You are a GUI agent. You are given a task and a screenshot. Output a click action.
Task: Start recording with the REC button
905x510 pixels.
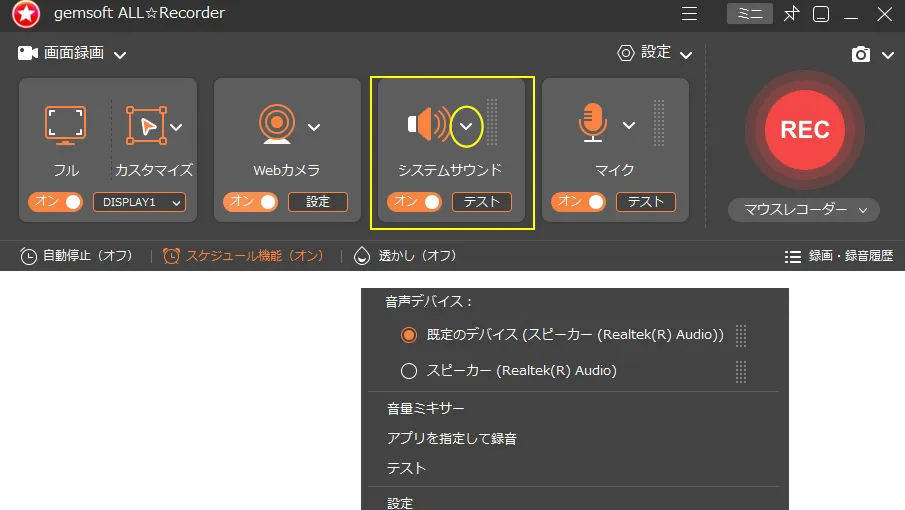coord(805,130)
